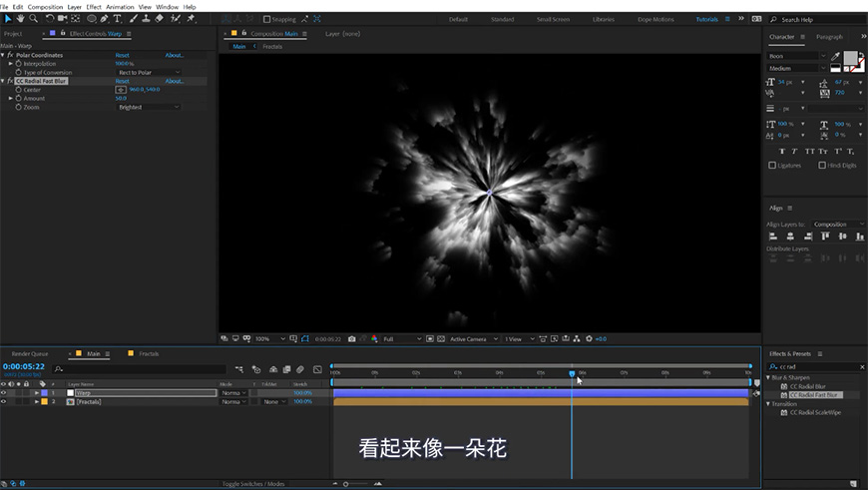This screenshot has width=868, height=490.
Task: Click About for CC Radial Fast Blur
Action: click(175, 81)
